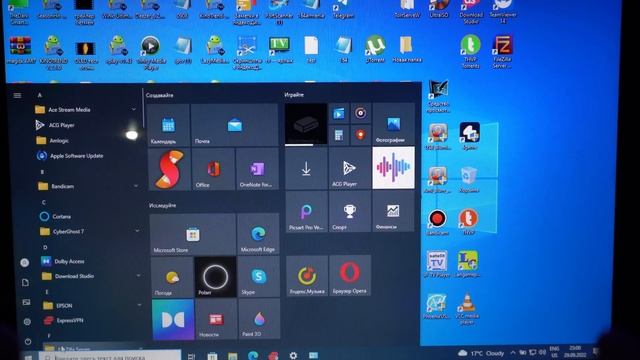Select the VLC media player desktop icon
640x360 pixels.
coord(467,308)
